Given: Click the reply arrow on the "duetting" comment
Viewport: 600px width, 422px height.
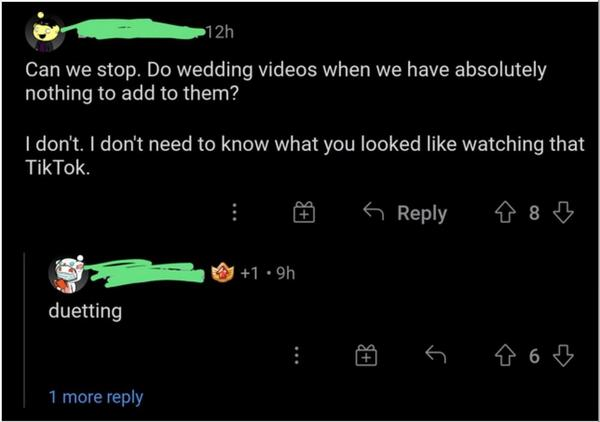Looking at the screenshot, I should point(436,354).
